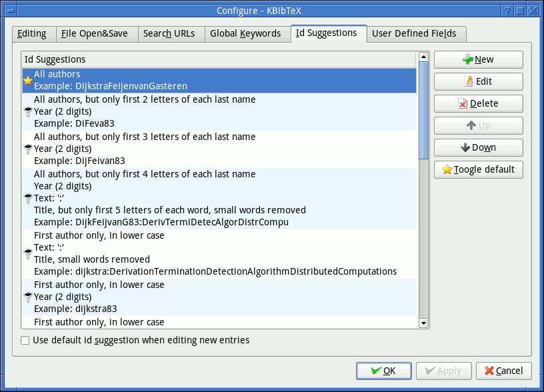Viewport: 544px width, 392px height.
Task: Select the row reading Example: DijkFeijvanG83:DerivTermiDetecAlgorDistrCompu
Action: click(219, 199)
